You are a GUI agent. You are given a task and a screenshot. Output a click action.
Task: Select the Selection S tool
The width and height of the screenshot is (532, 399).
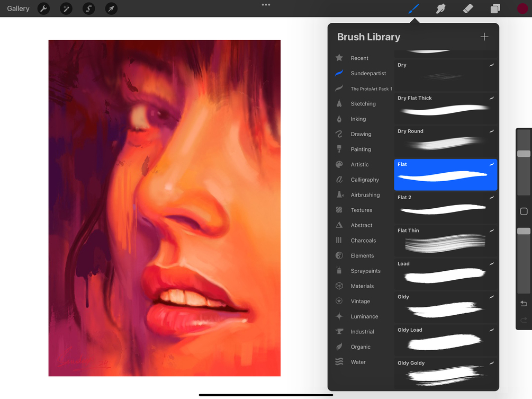tap(88, 8)
